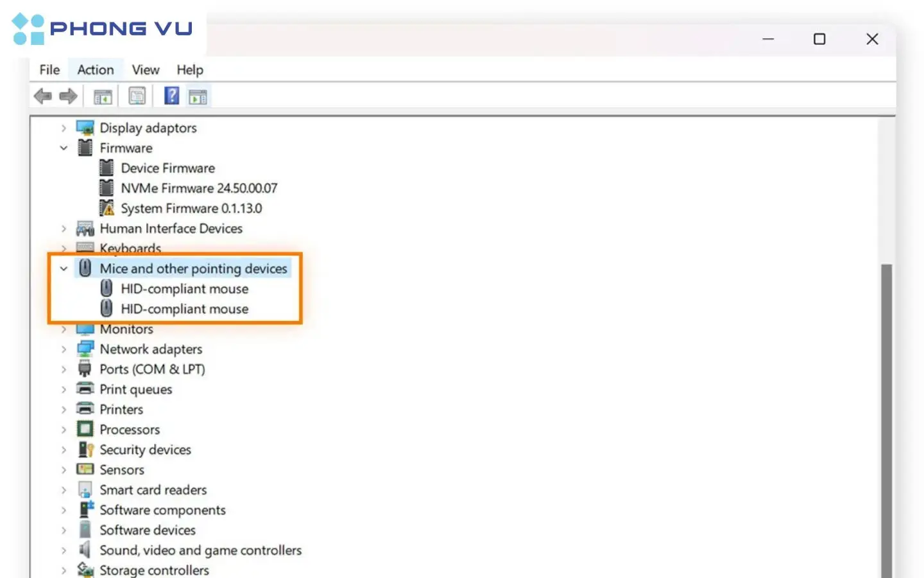Select the NVMe Firmware 24.50.00.07 chip icon
The image size is (924, 578).
[107, 188]
